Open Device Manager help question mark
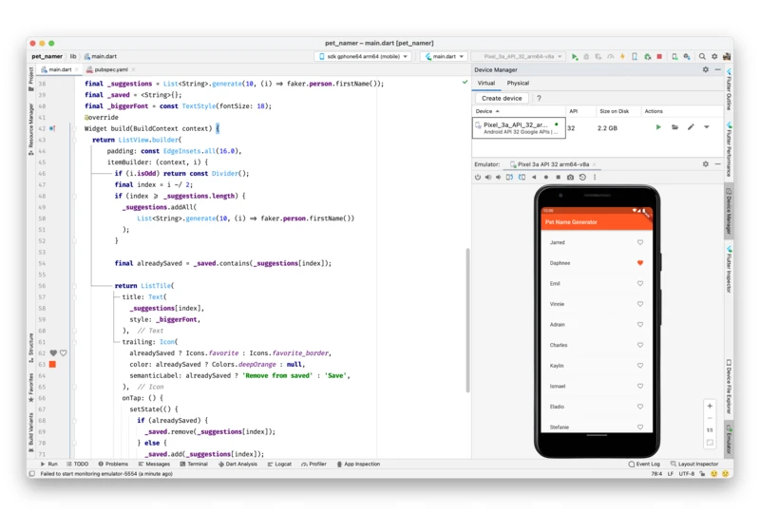 (539, 98)
